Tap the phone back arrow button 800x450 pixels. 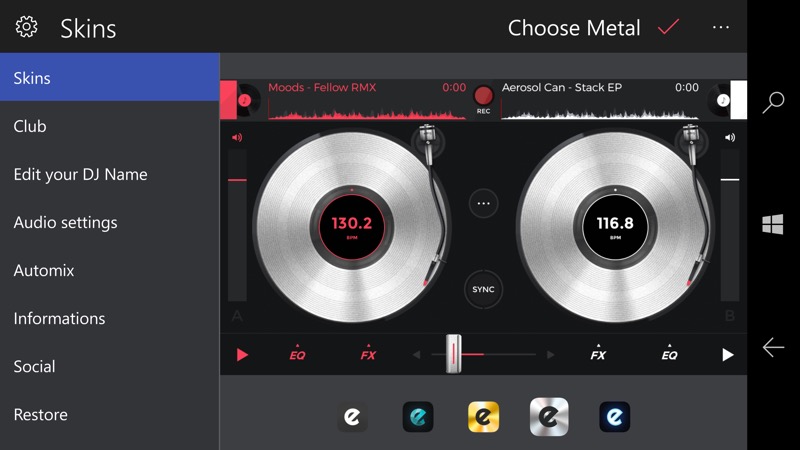(x=773, y=347)
